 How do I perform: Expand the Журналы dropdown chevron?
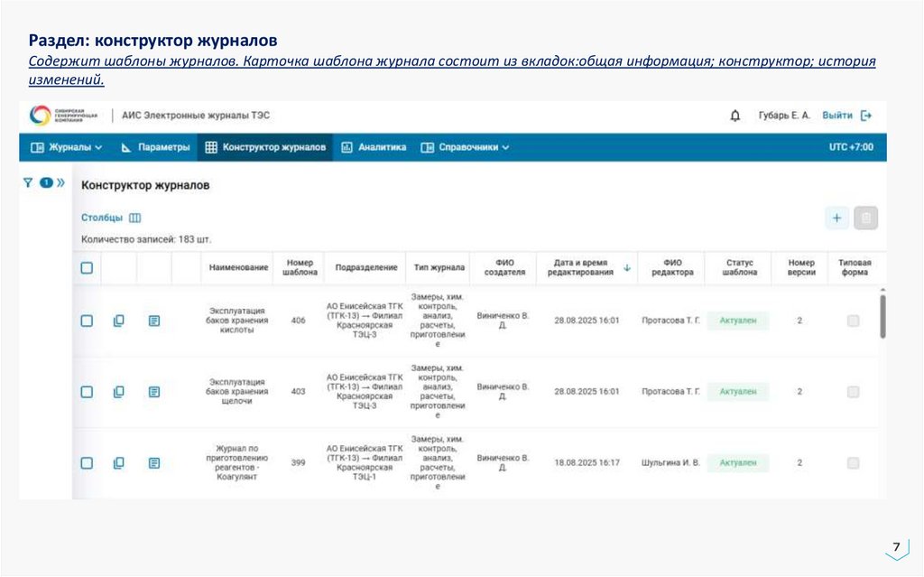point(98,147)
